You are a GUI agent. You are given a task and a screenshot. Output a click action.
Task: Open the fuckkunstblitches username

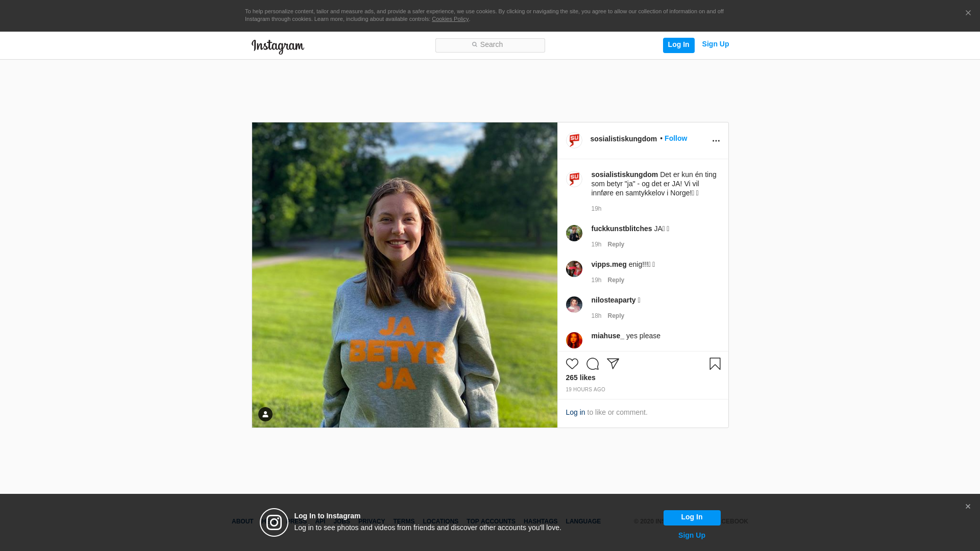[621, 229]
